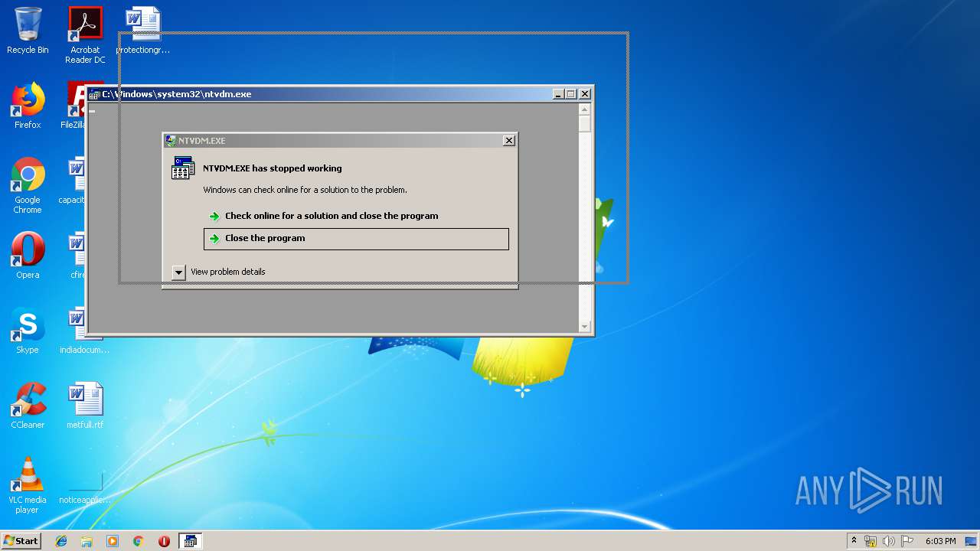This screenshot has width=980, height=551.
Task: Close the ntvdm.exe console window
Action: [x=585, y=94]
